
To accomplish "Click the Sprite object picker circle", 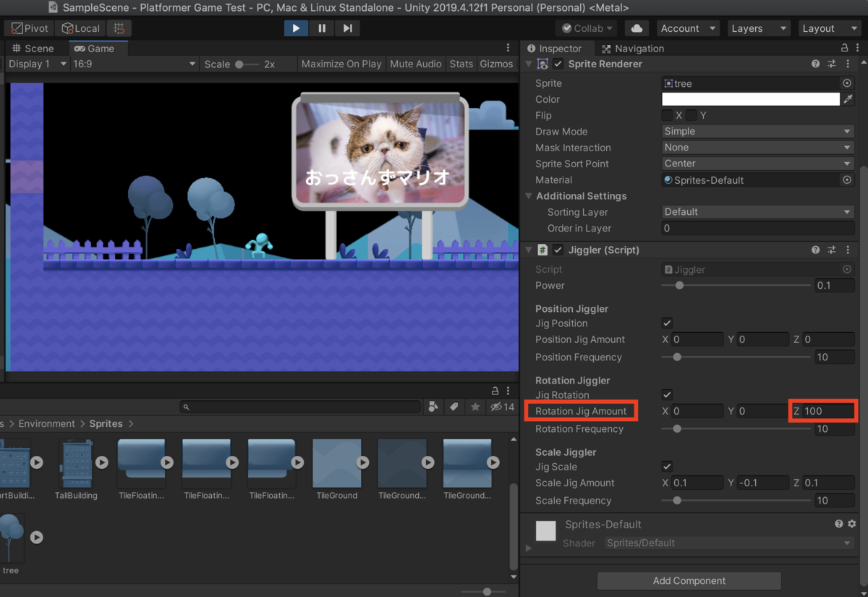I will click(847, 83).
